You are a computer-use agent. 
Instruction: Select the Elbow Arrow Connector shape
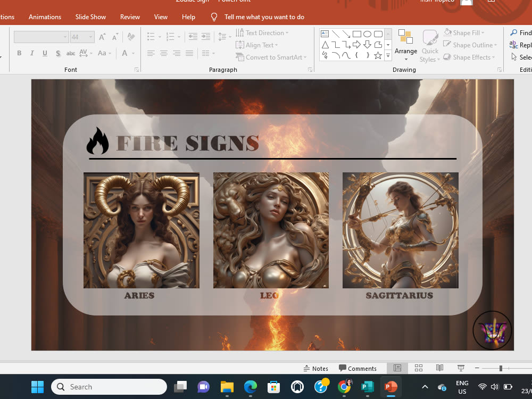pyautogui.click(x=346, y=45)
